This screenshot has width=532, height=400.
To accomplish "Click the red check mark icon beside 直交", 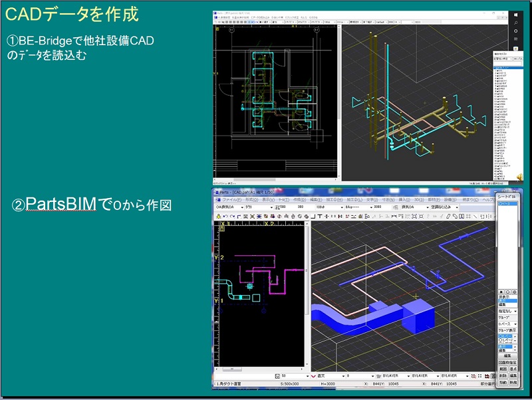I will 313,376.
